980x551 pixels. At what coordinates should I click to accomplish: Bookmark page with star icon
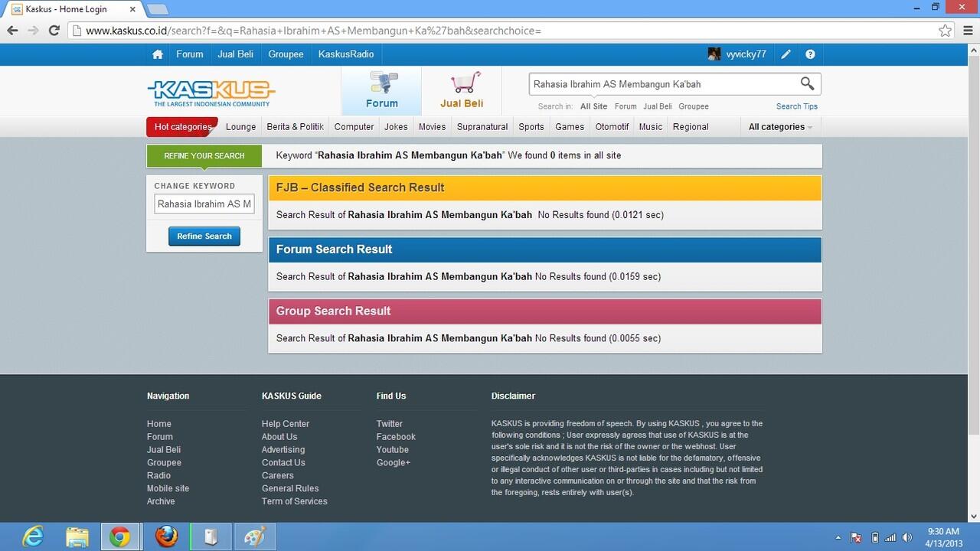pos(946,31)
